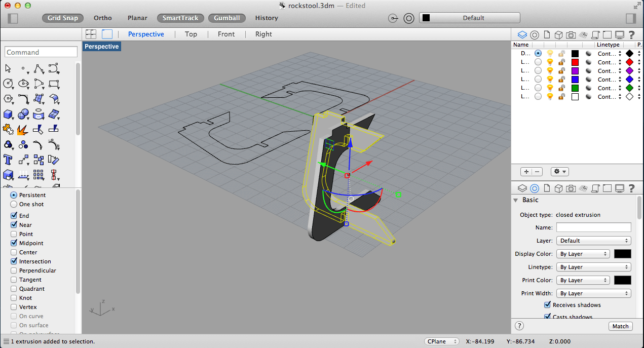This screenshot has height=348, width=644.
Task: Click the Match properties button
Action: 620,326
